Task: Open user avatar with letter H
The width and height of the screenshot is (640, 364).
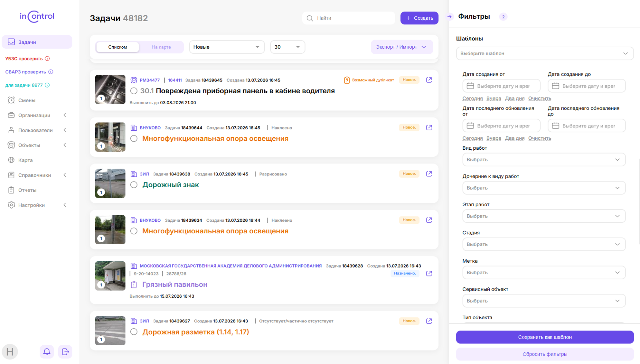Action: tap(10, 352)
